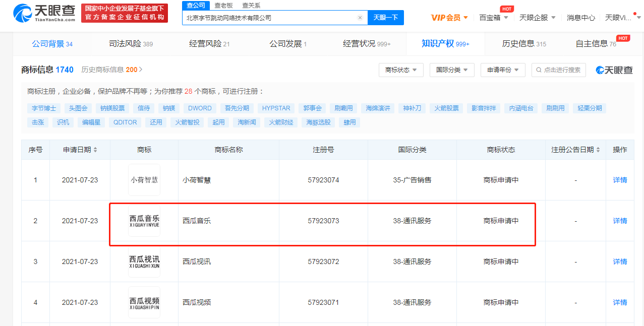The width and height of the screenshot is (644, 326).
Task: Clear the search box with the X icon
Action: tap(360, 18)
